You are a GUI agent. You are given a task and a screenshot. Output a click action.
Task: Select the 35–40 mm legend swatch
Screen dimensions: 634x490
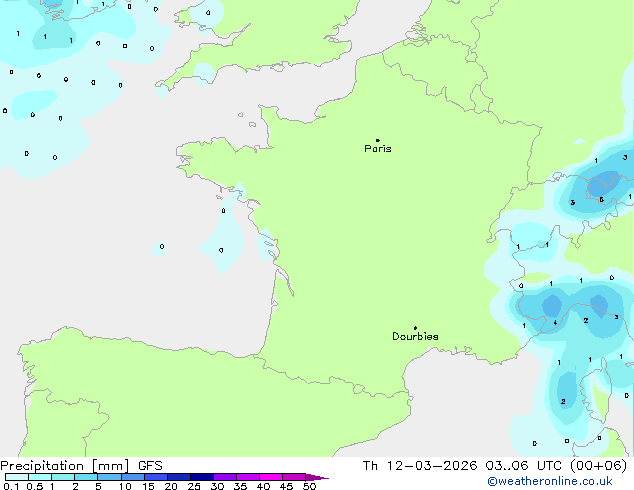point(247,477)
